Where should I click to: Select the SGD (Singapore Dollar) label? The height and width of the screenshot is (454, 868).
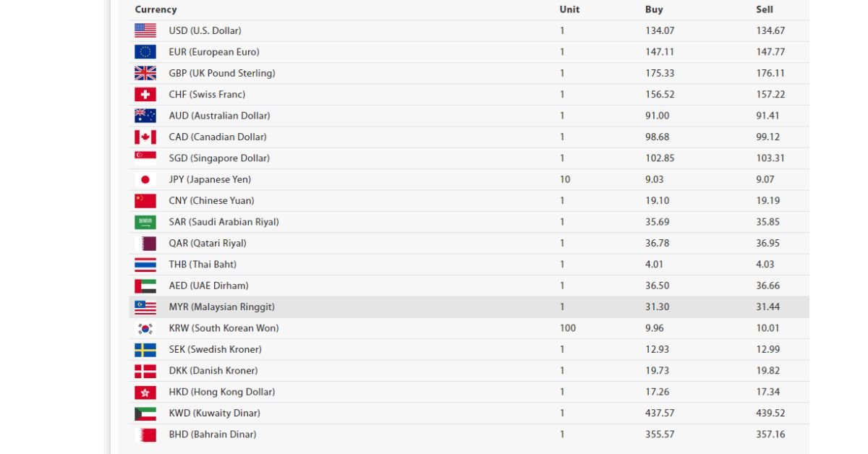click(219, 158)
